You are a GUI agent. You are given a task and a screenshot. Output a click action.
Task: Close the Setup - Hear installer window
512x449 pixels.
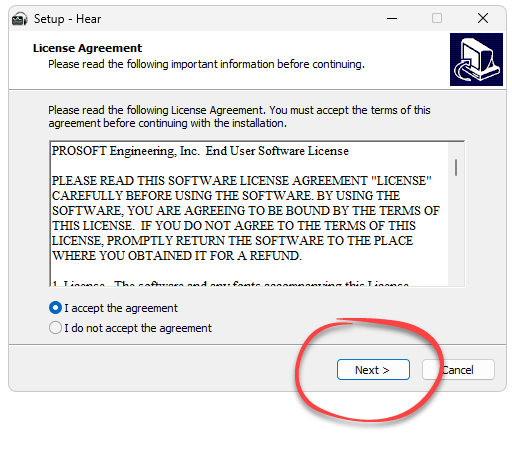[x=483, y=18]
